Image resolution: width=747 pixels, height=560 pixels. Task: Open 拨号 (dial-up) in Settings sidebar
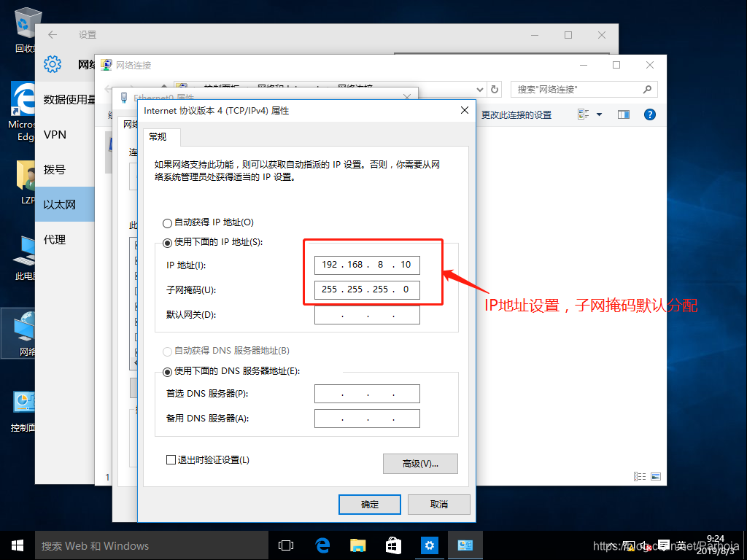65,169
